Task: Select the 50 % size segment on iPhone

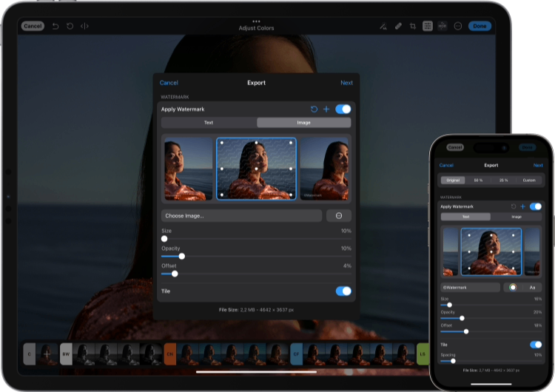Action: click(478, 180)
